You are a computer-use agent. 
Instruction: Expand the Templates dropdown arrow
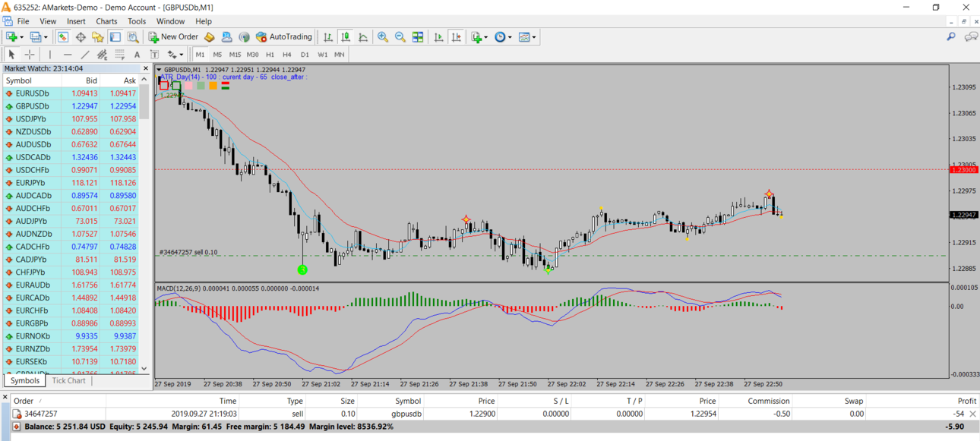[534, 36]
